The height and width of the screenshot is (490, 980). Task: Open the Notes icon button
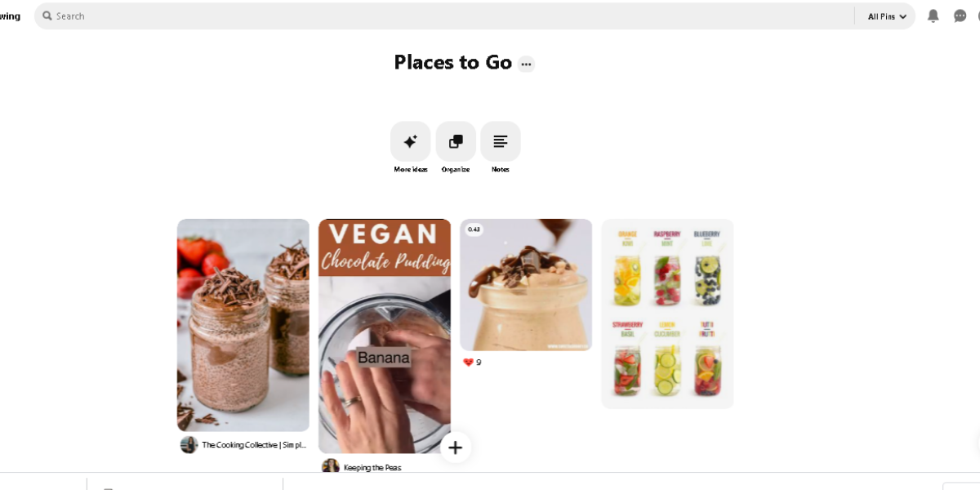pyautogui.click(x=501, y=141)
